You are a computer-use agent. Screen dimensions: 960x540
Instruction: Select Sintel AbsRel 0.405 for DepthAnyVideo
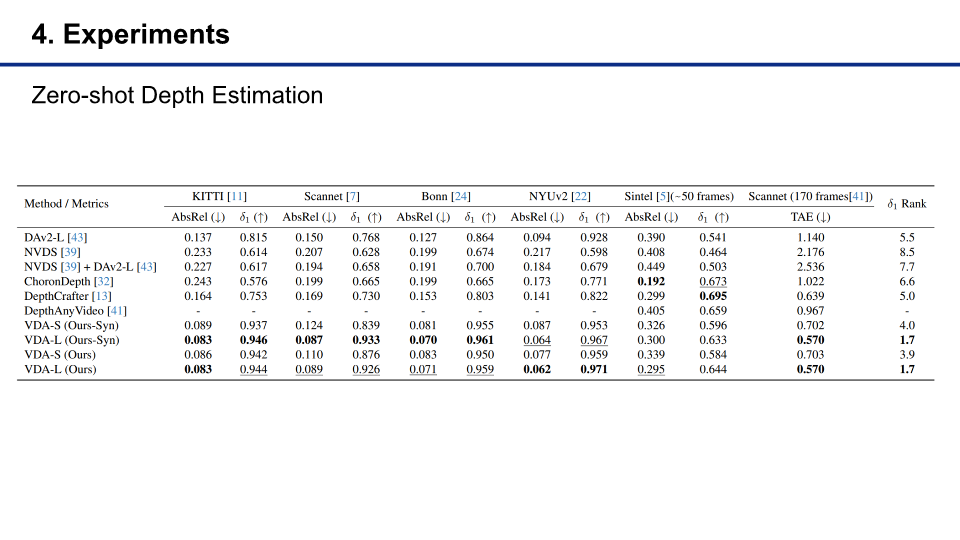coord(651,310)
